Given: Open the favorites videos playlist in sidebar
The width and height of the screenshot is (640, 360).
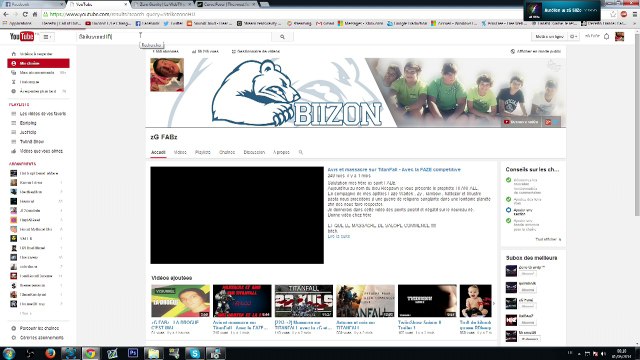Looking at the screenshot, I should (x=38, y=114).
